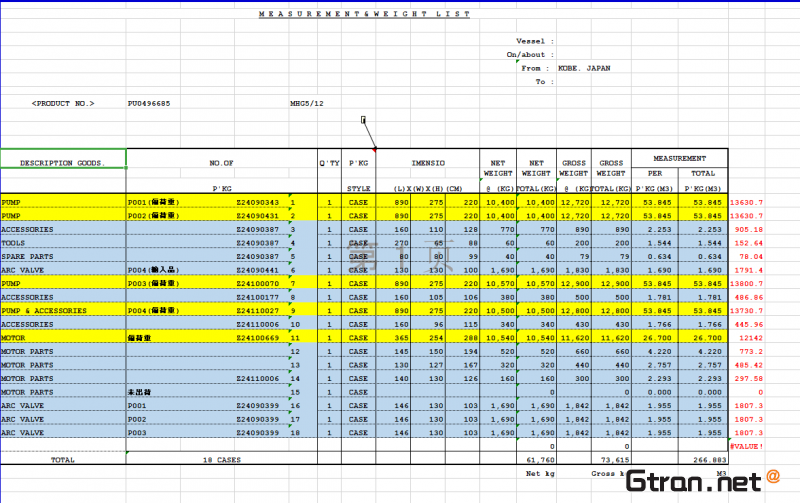Select the 'TOTAL' row label cell

click(63, 460)
